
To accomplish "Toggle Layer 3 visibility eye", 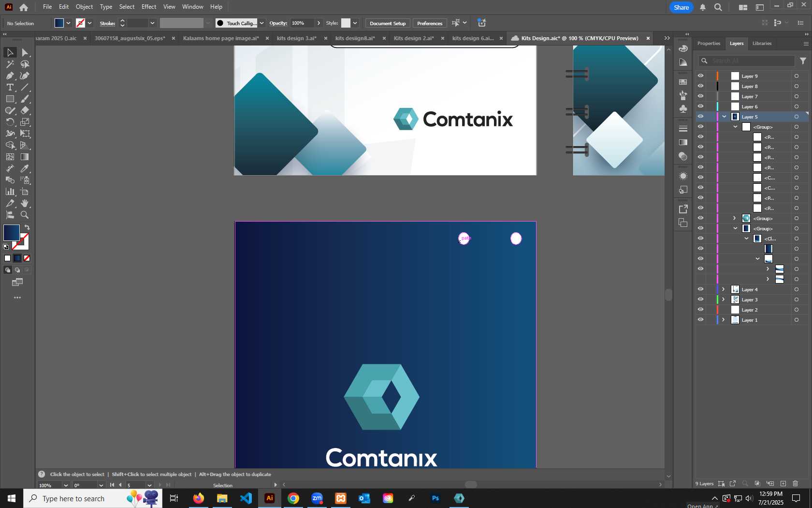I will [x=700, y=299].
